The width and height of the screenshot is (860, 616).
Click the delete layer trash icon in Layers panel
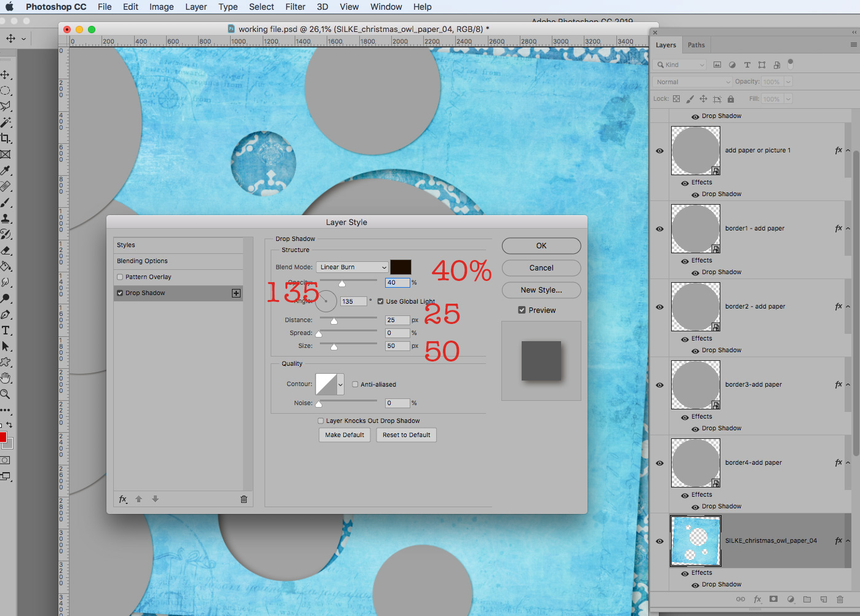[x=840, y=599]
